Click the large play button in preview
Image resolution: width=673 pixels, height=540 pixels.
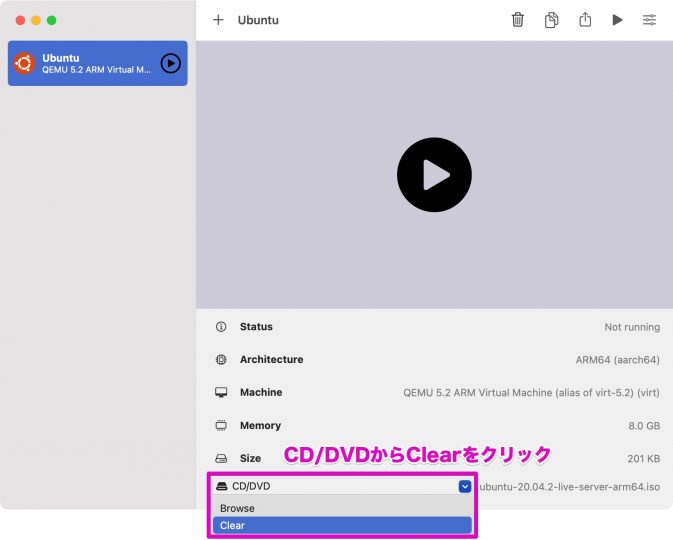(x=434, y=175)
